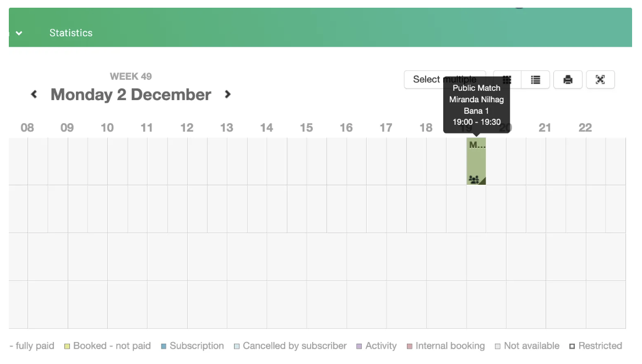The width and height of the screenshot is (642, 364).
Task: Print the booking schedule
Action: (568, 80)
